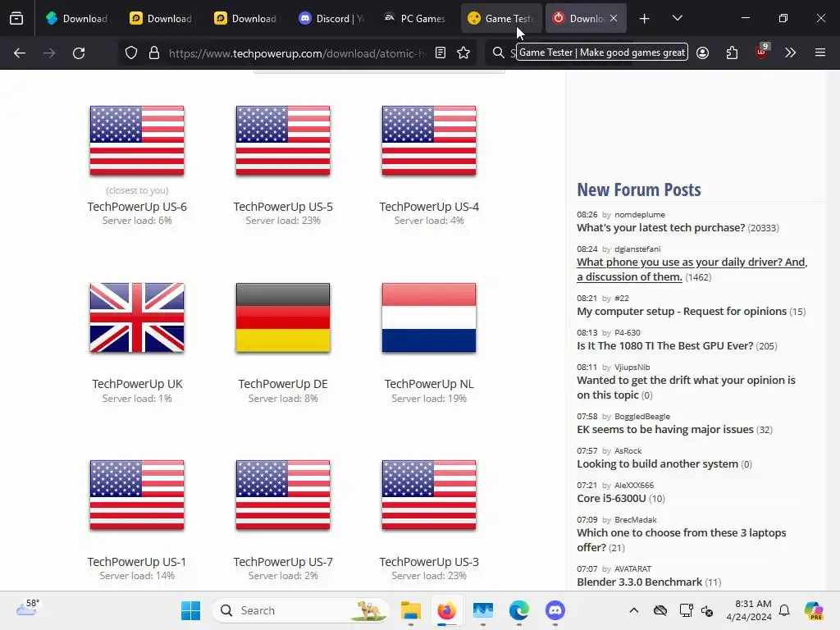Click the forward navigation arrow
The image size is (840, 630).
point(49,53)
